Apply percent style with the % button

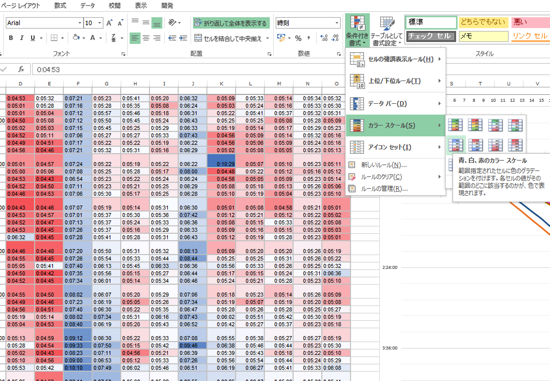pos(298,38)
